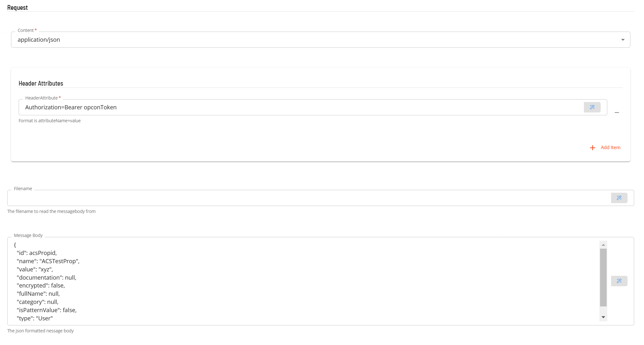Click the magic wand icon in HeaderAttribute field
Screen dimensions: 644x345
coord(592,107)
